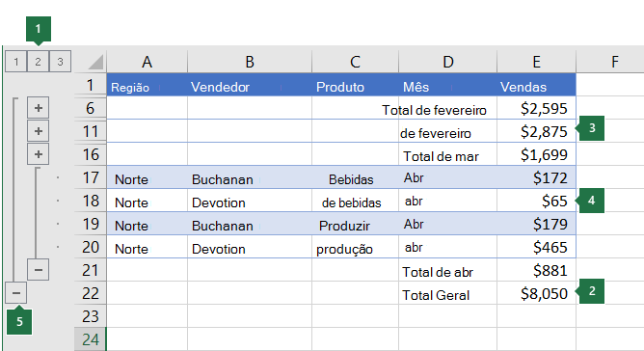The height and width of the screenshot is (351, 644).
Task: Select column C header
Action: click(355, 62)
